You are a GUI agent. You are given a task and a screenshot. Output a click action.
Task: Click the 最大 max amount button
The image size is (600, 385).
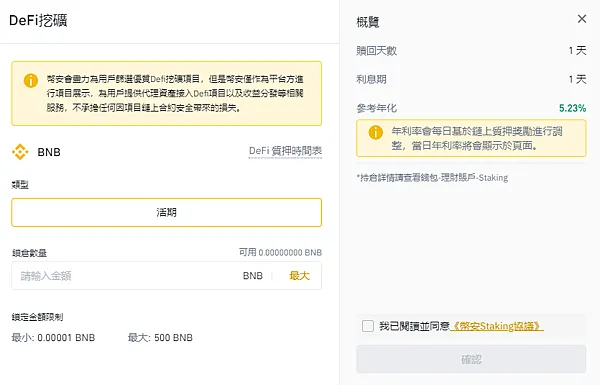click(299, 276)
